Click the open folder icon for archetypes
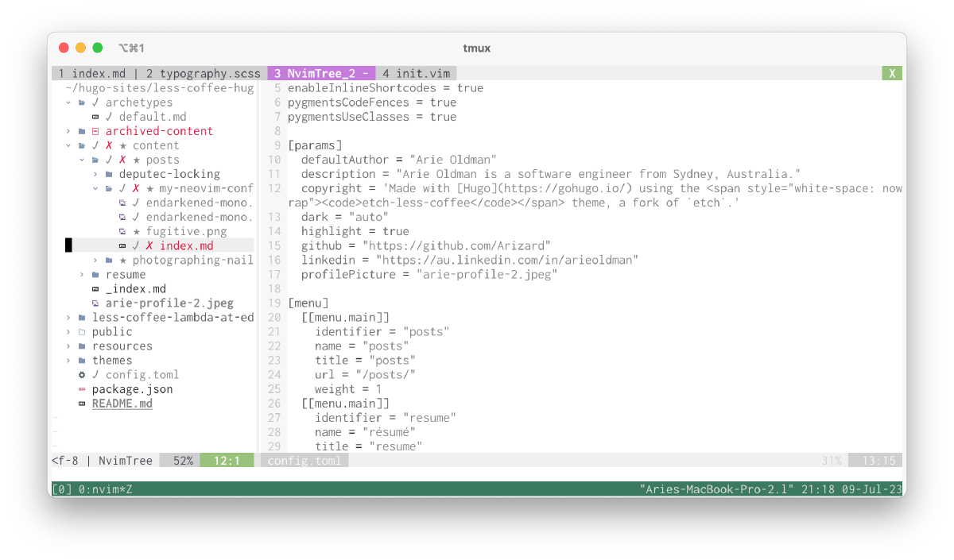The width and height of the screenshot is (954, 560). [x=82, y=102]
